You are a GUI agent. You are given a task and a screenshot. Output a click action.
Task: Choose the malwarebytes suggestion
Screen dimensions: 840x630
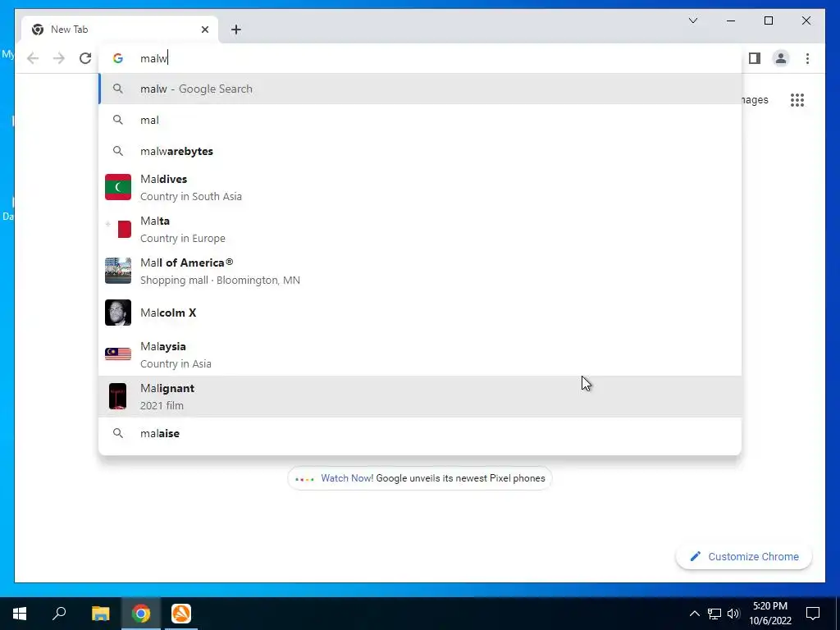coord(420,151)
